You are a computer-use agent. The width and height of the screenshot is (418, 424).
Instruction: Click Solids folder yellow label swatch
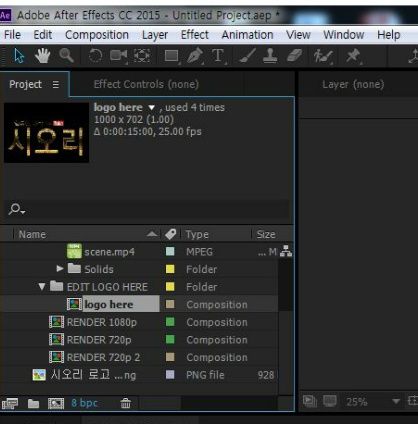(x=170, y=269)
